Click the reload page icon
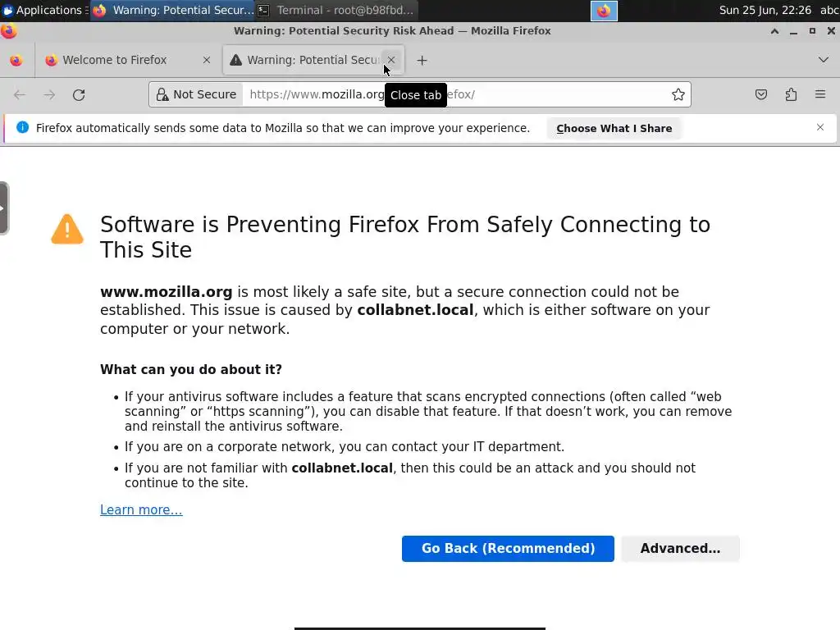 79,94
